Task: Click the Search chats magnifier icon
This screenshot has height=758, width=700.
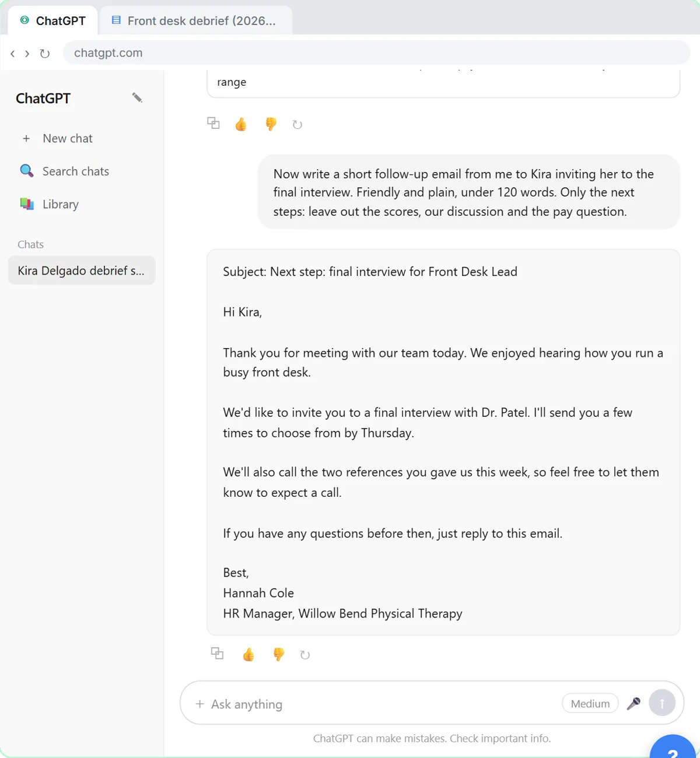Action: point(27,171)
